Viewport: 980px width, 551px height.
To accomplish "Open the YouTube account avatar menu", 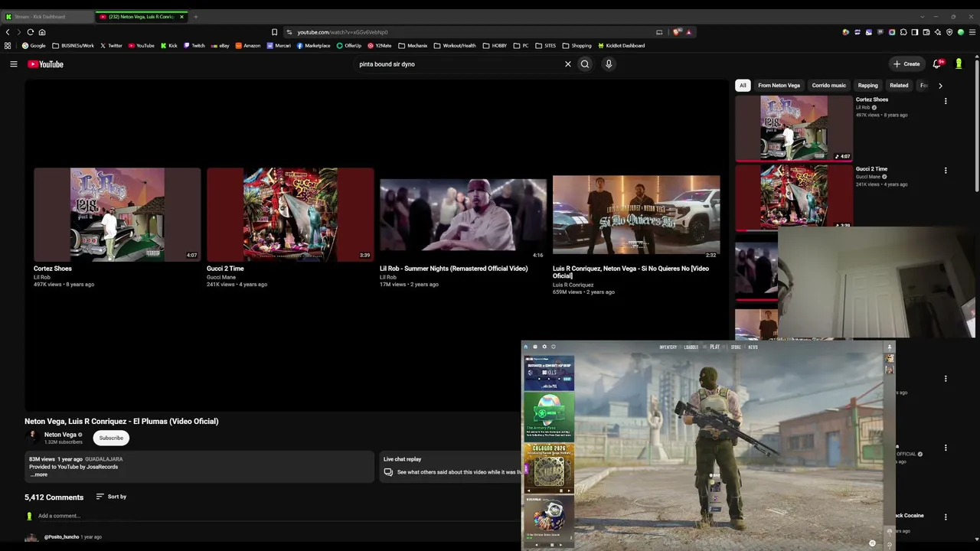I will 959,64.
